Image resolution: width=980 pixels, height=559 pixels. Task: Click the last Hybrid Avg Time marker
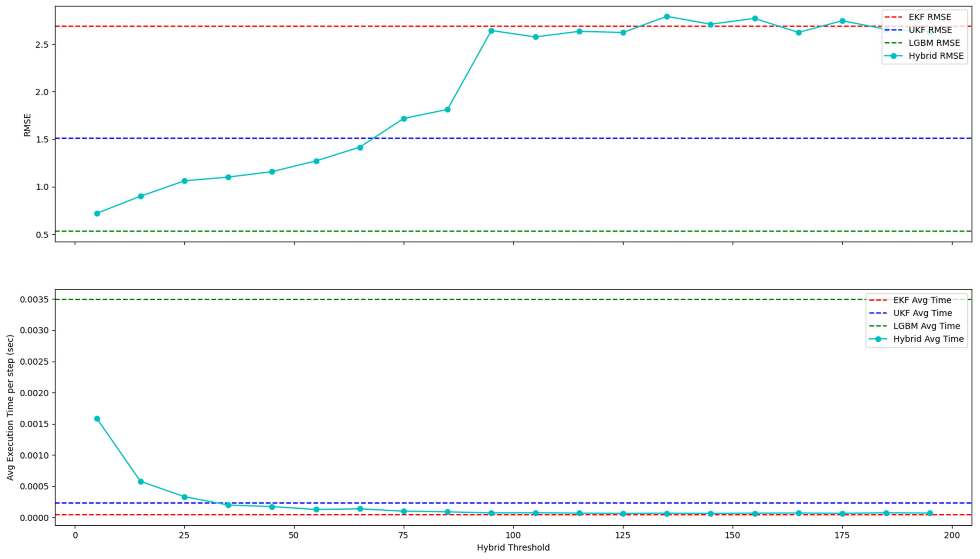(x=930, y=513)
